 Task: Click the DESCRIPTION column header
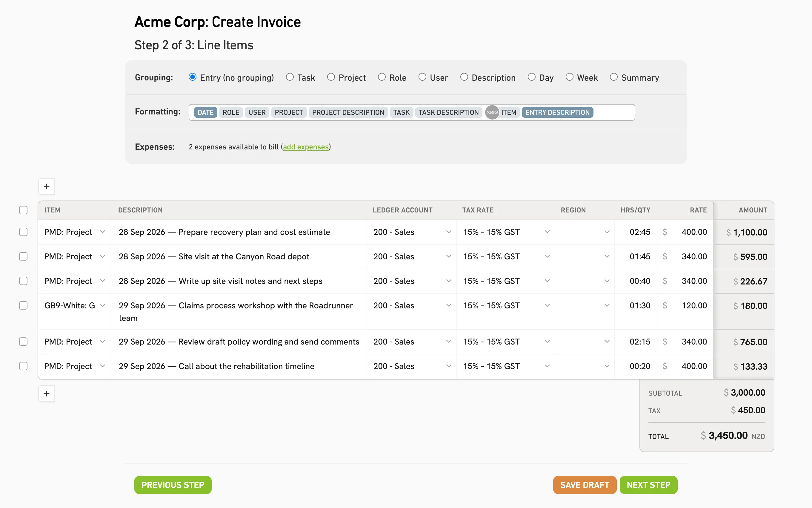pyautogui.click(x=140, y=210)
